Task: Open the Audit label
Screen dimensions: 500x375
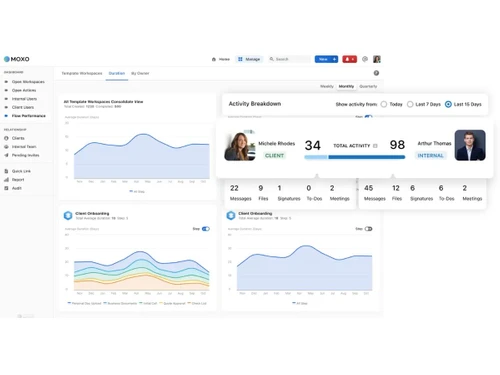Action: tap(17, 188)
